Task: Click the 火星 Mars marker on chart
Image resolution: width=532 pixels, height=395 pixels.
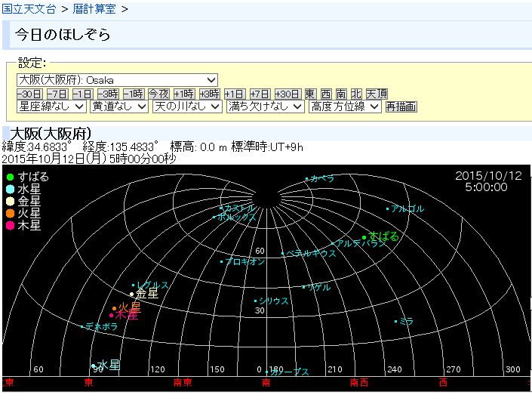Action: (x=115, y=309)
